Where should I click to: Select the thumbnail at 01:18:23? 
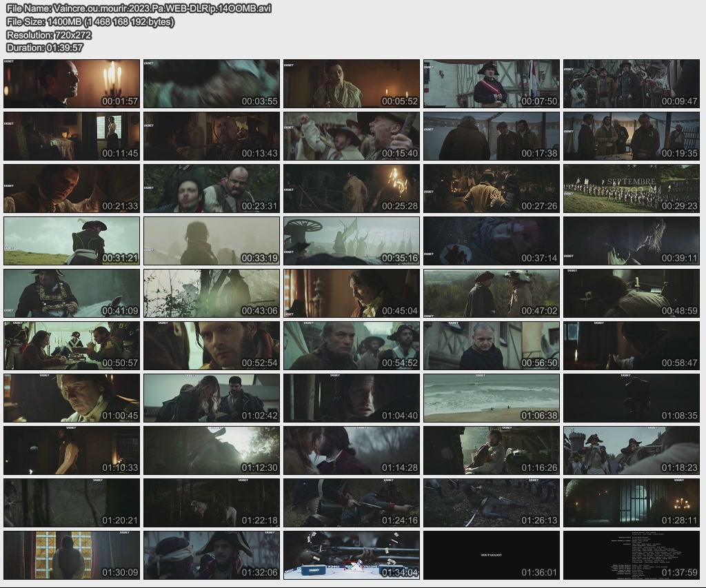point(631,450)
